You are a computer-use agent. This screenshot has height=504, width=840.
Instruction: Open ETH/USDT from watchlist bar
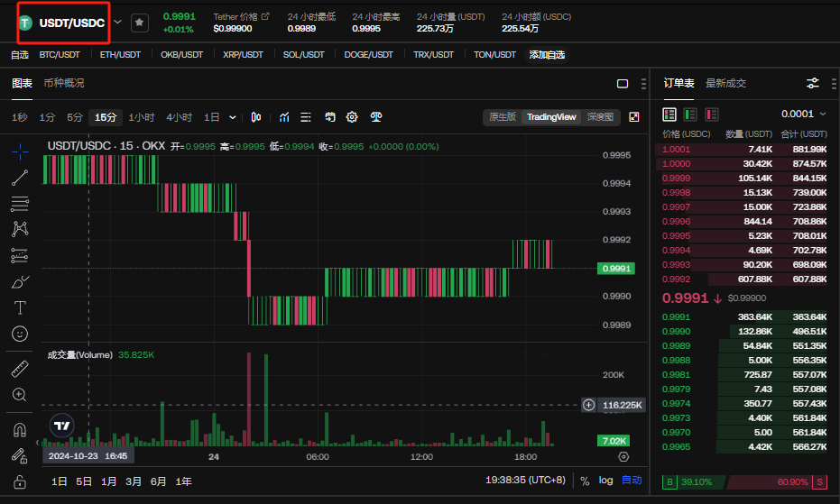coord(120,55)
